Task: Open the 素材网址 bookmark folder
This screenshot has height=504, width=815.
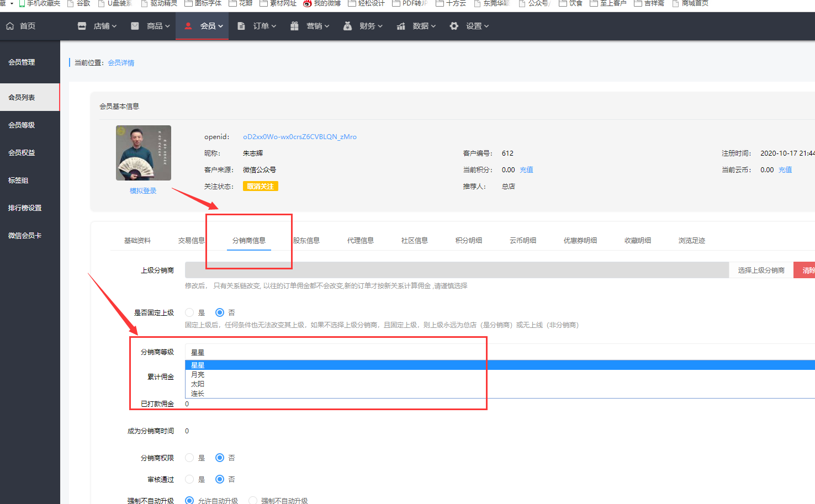Action: 278,3
